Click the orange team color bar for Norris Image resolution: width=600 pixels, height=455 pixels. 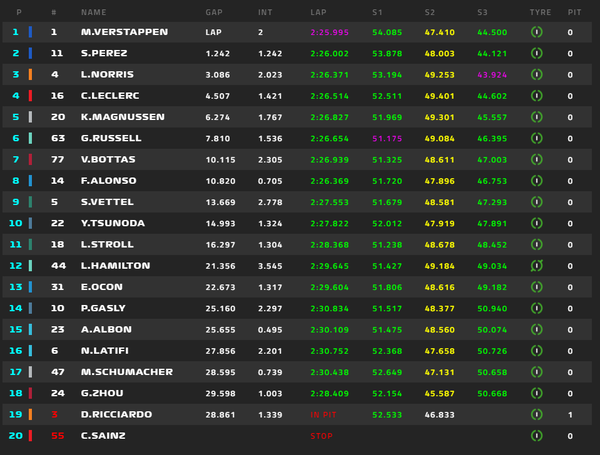(x=30, y=74)
